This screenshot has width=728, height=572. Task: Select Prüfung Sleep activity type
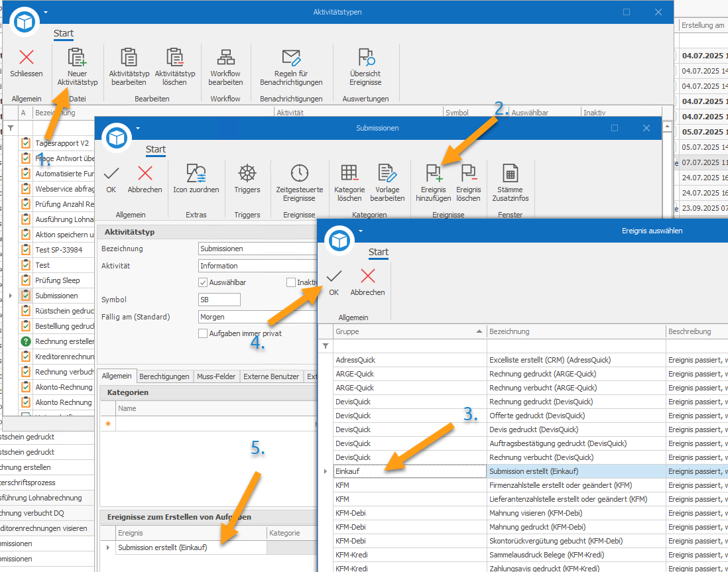click(x=56, y=280)
